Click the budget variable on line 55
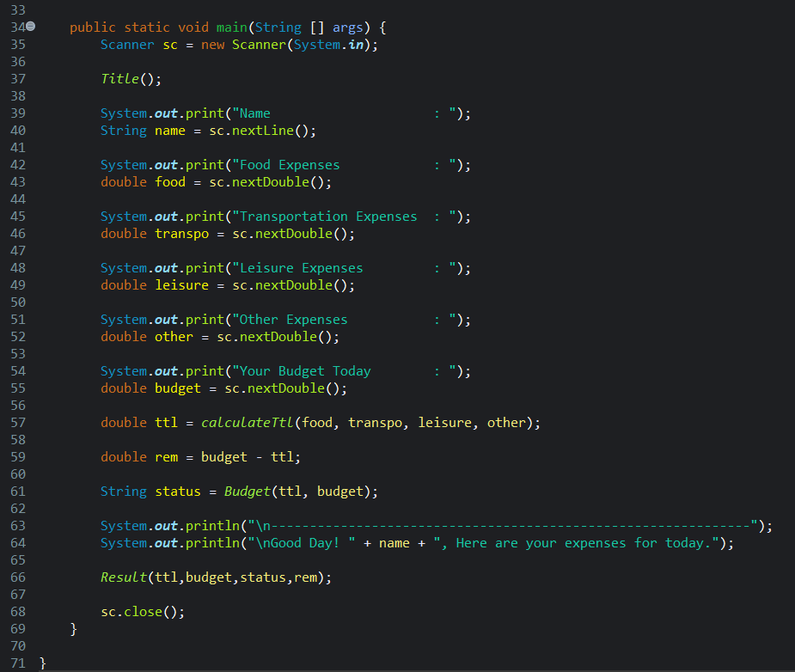Image resolution: width=795 pixels, height=672 pixels. coord(177,388)
